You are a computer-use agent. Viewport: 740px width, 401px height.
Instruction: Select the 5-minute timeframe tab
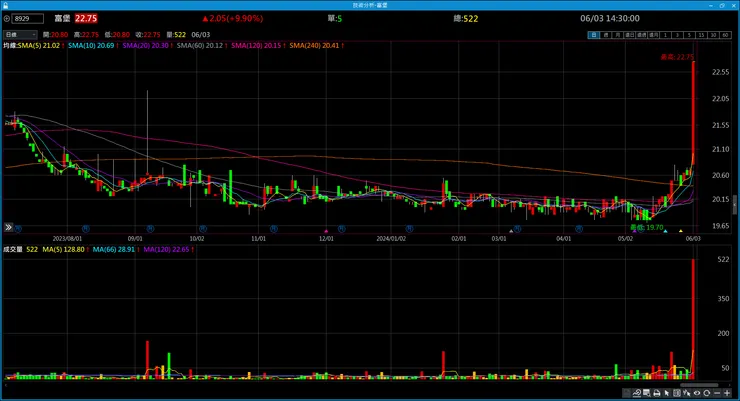[689, 35]
